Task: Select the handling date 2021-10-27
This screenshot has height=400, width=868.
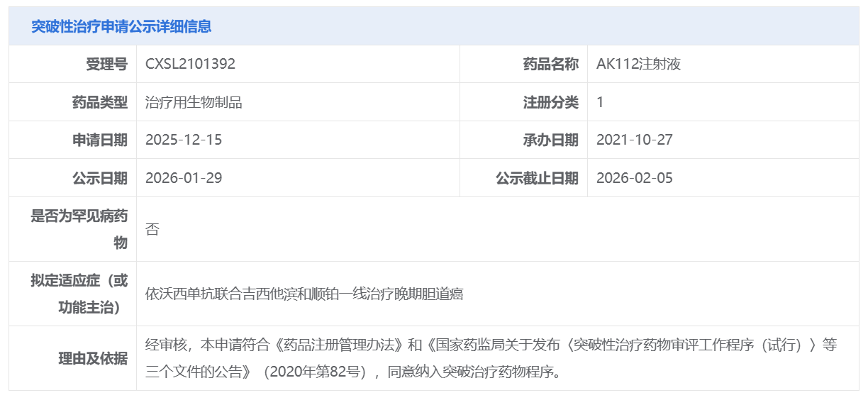Action: tap(635, 140)
